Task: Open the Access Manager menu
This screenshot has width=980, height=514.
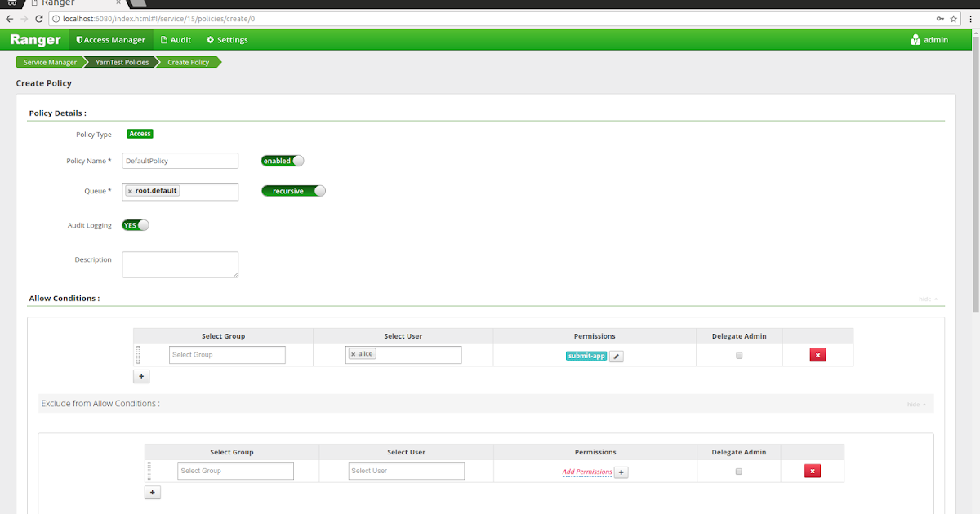Action: click(110, 39)
